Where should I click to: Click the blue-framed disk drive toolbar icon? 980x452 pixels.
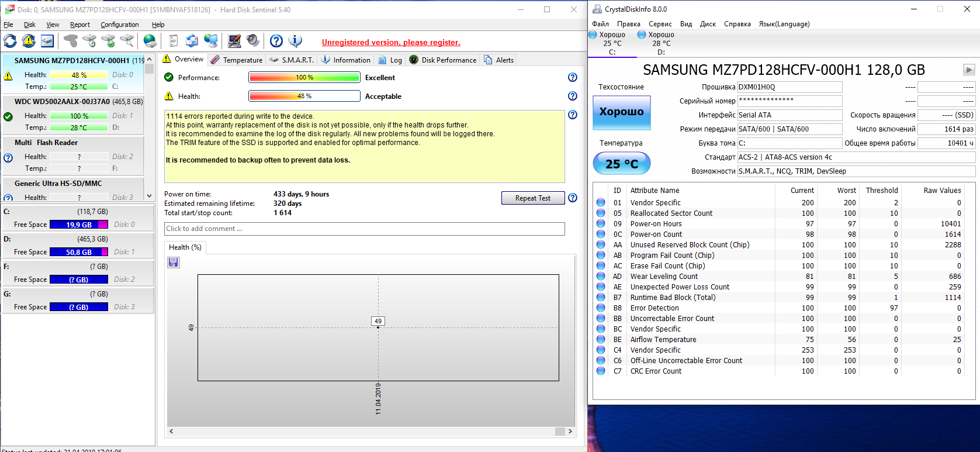pos(47,41)
